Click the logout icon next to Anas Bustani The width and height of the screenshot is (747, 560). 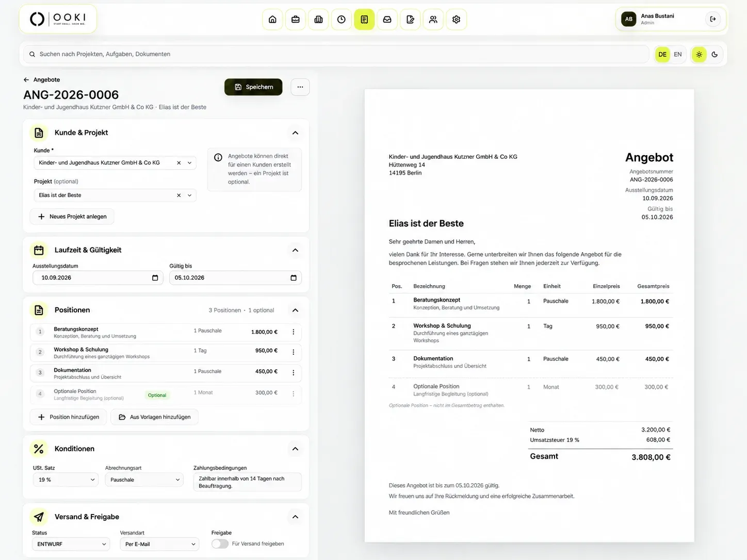(713, 19)
